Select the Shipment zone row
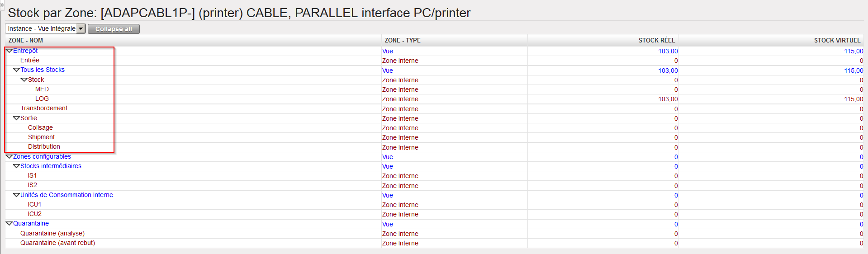The width and height of the screenshot is (868, 254). pyautogui.click(x=41, y=137)
